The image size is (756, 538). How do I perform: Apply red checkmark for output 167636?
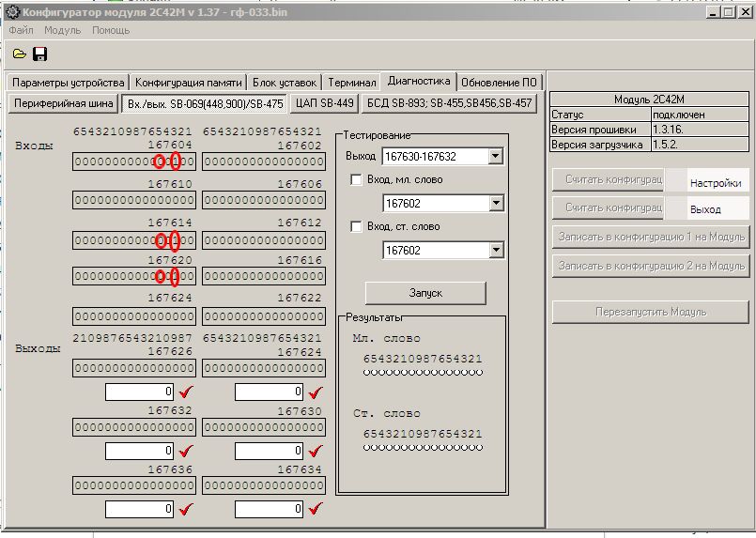tap(186, 509)
